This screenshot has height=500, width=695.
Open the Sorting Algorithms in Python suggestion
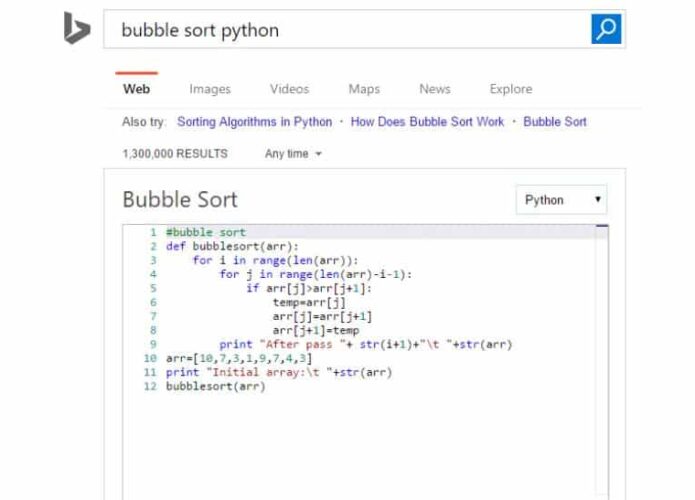pyautogui.click(x=254, y=122)
